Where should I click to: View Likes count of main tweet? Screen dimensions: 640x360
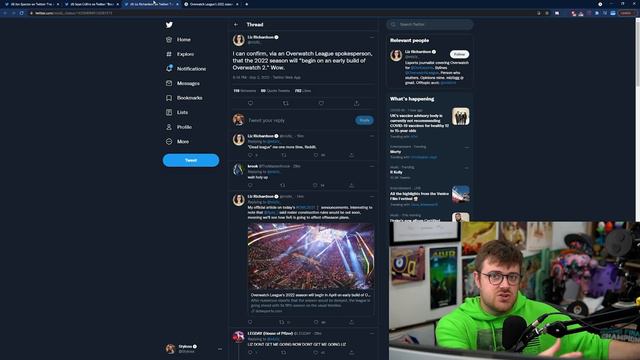(303, 91)
